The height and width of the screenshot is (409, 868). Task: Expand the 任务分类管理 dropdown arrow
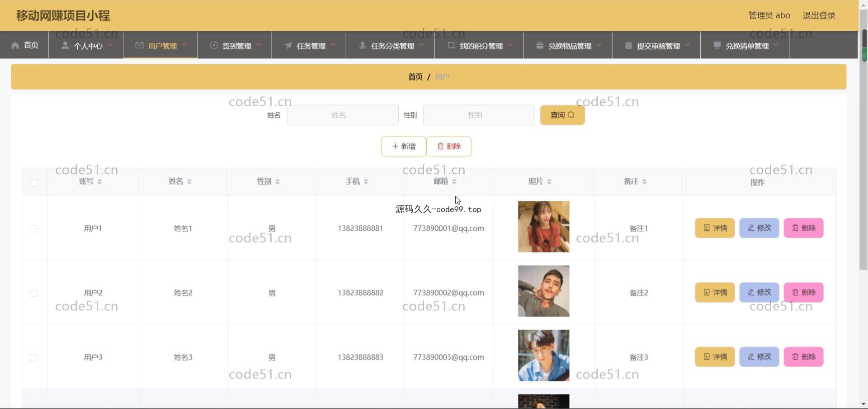tap(422, 45)
